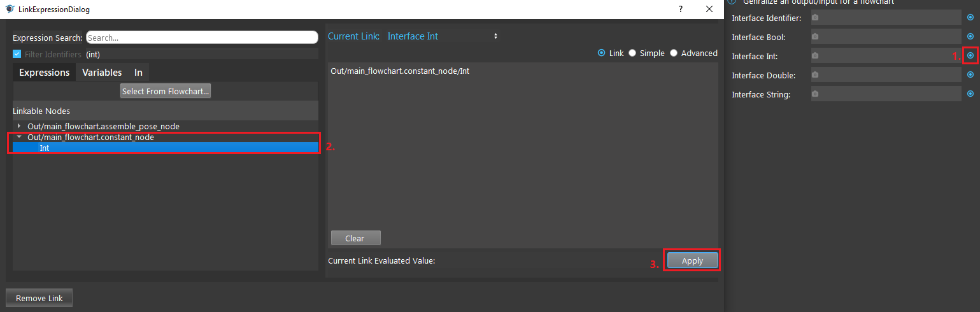Viewport: 980px width, 312px height.
Task: Open the Current Link Interface Int dropdown
Action: (443, 36)
